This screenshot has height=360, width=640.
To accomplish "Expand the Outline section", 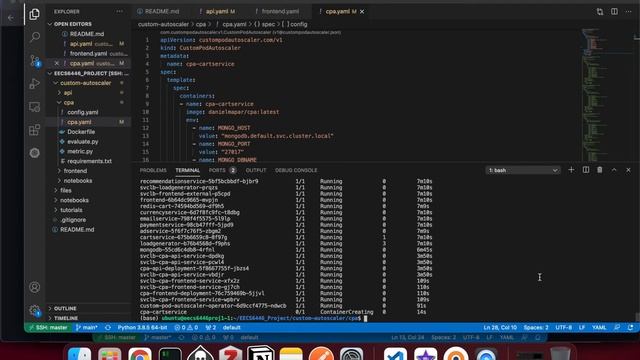I will click(65, 308).
